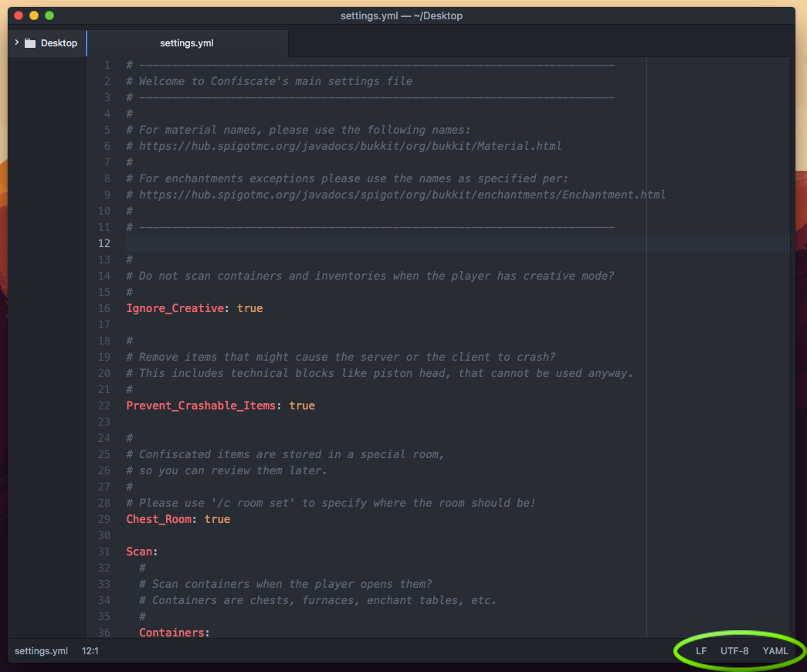Click the true value after Ignore_Creative

[x=249, y=308]
